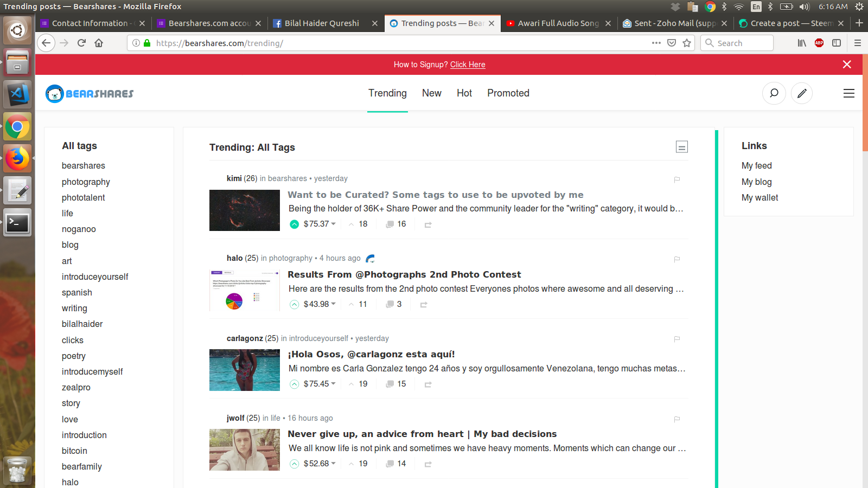This screenshot has width=868, height=488.
Task: Open the search on Bearshares
Action: (774, 93)
